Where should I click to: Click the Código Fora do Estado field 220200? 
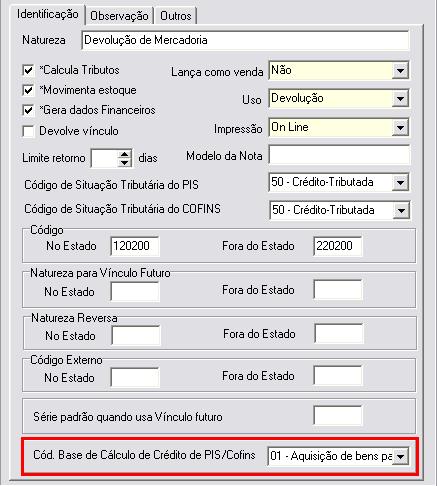[338, 246]
